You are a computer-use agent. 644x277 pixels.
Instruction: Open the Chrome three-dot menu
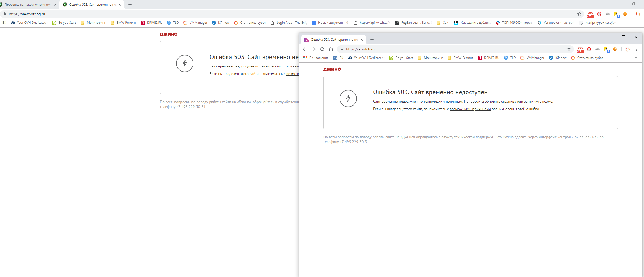[x=636, y=49]
